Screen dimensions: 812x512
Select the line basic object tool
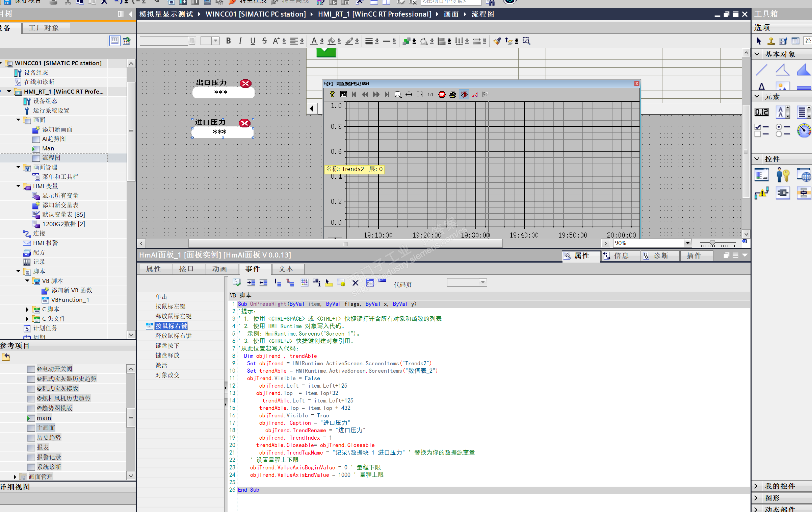tap(761, 70)
